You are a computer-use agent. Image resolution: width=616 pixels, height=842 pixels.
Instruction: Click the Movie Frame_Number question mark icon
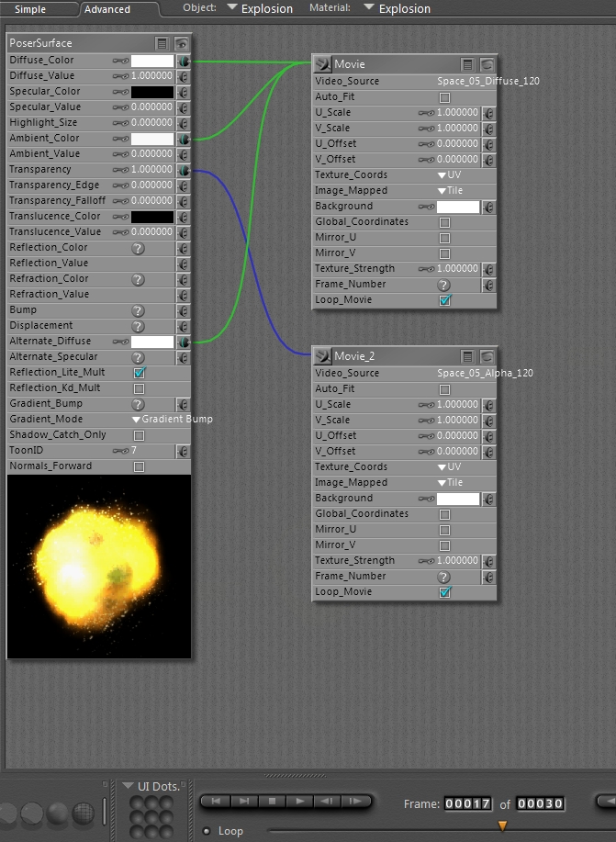pos(443,286)
